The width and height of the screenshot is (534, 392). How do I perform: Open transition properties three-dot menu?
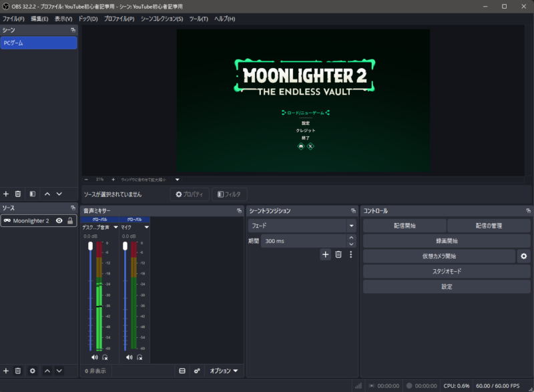351,254
